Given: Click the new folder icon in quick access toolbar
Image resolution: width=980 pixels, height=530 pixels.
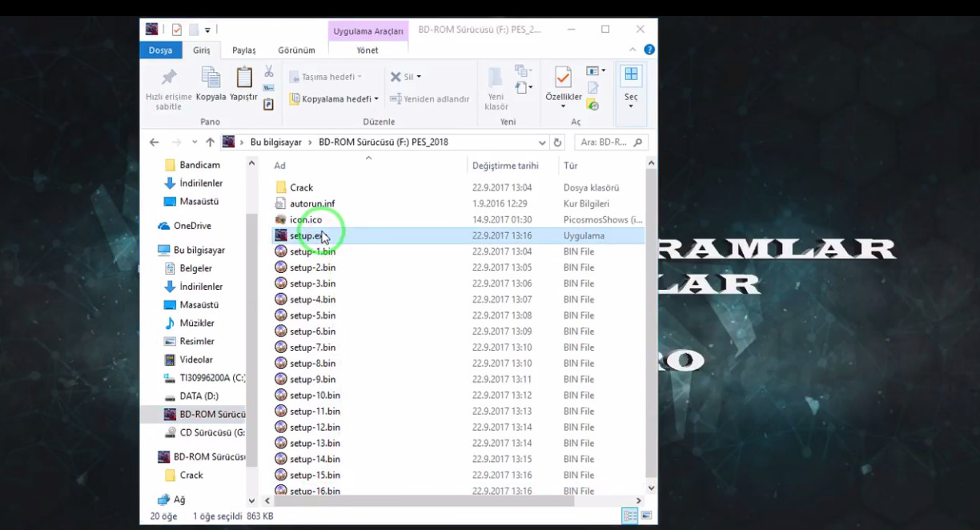Looking at the screenshot, I should coord(193,30).
